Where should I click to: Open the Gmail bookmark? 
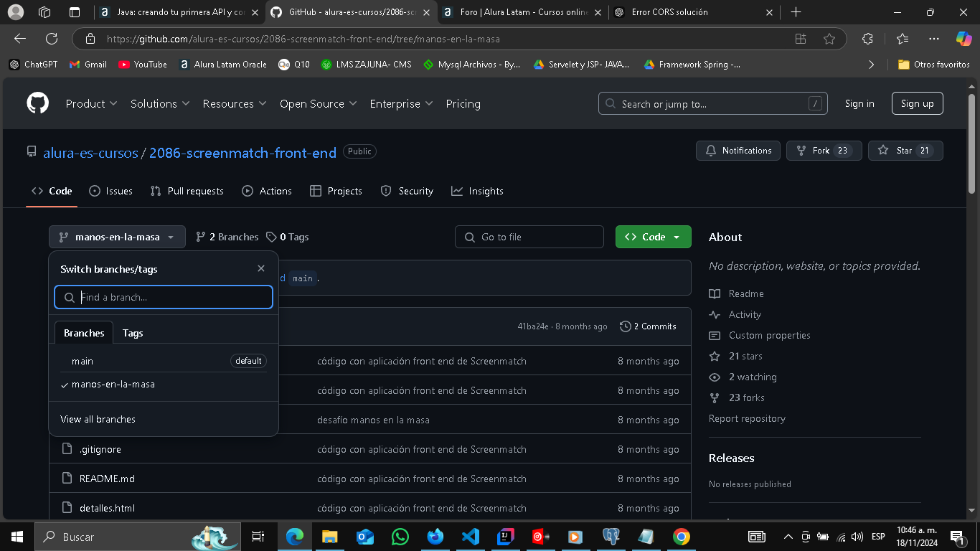click(x=88, y=65)
